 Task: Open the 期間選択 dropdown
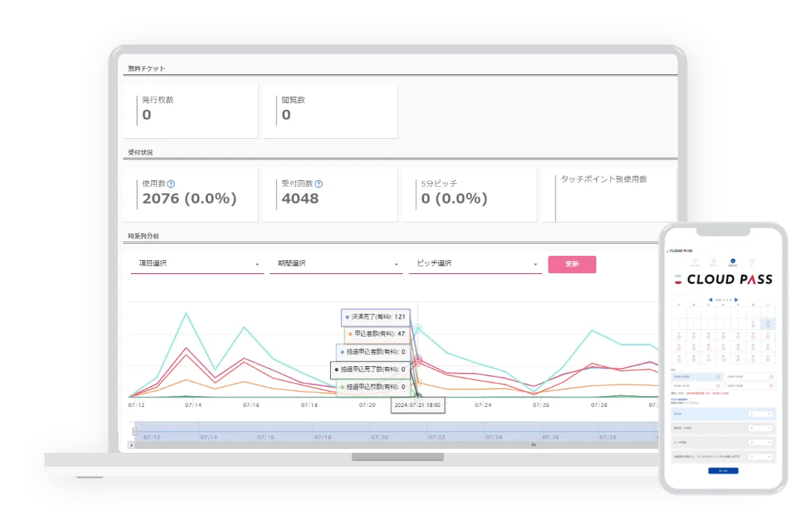pyautogui.click(x=335, y=264)
